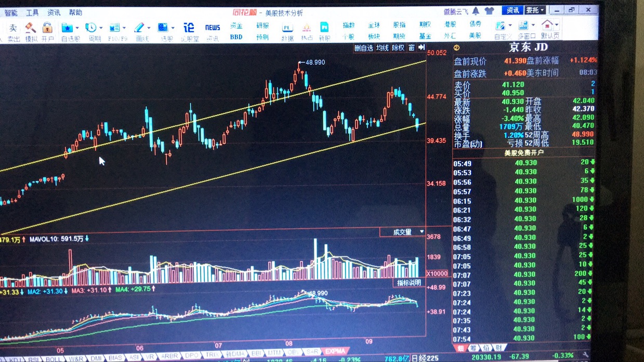644x362 pixels.
Task: Expand the 周期 period dropdown arrow
Action: (x=101, y=28)
